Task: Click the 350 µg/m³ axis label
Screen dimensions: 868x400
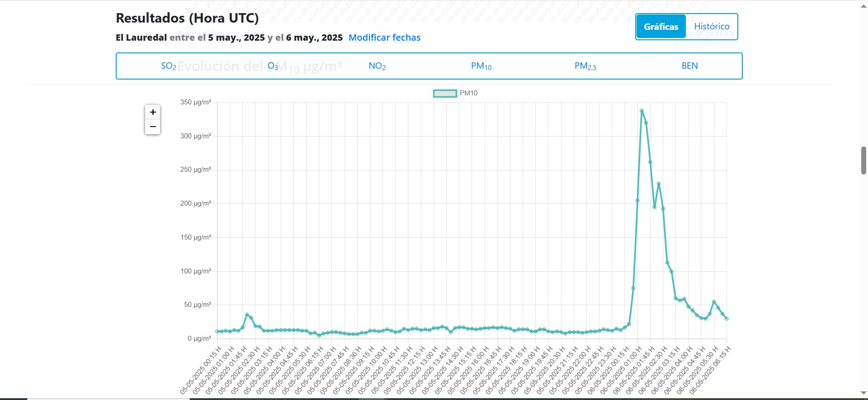Action: coord(196,102)
